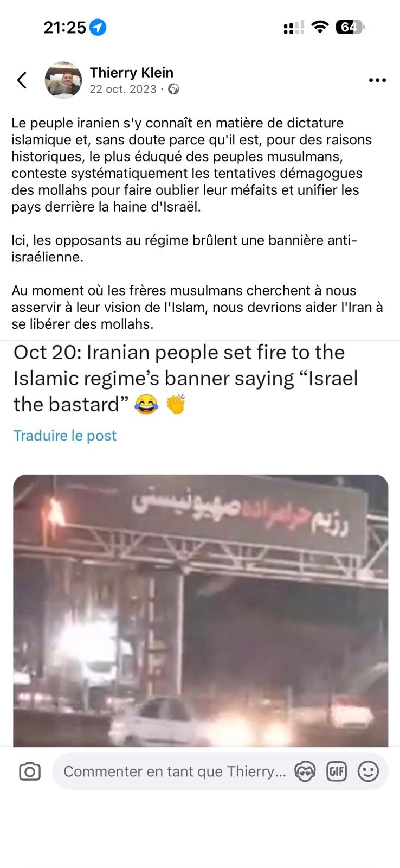Image resolution: width=400 pixels, height=868 pixels.
Task: Tap the embedded tweet text Oct 20
Action: coord(186,379)
